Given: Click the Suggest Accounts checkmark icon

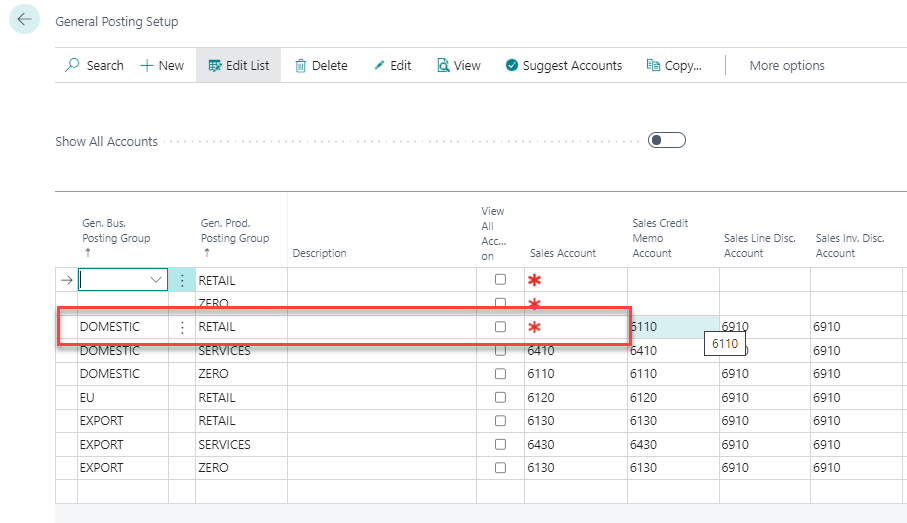Looking at the screenshot, I should click(x=512, y=65).
